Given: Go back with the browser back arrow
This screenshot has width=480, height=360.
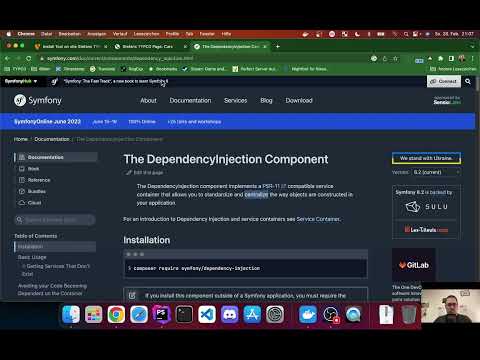Looking at the screenshot, I should 8,58.
